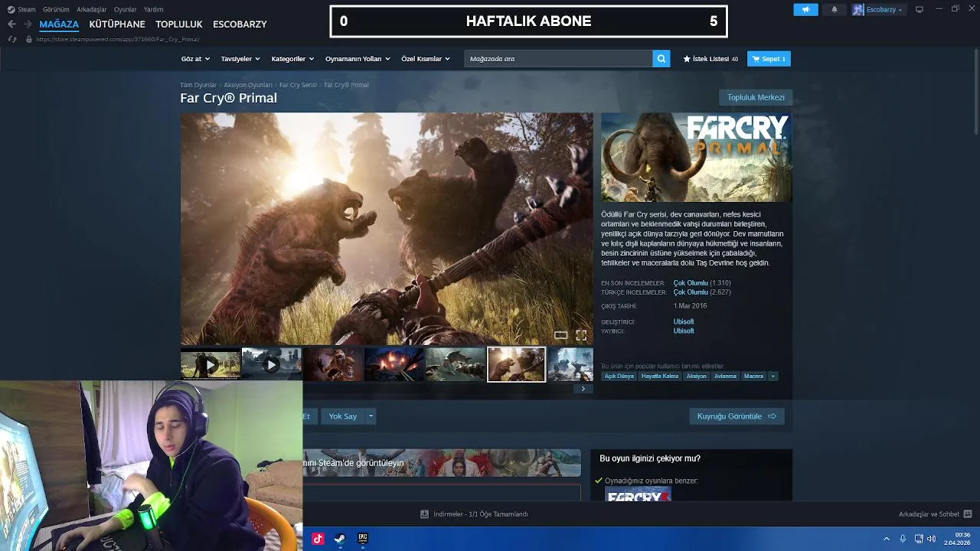This screenshot has height=551, width=980.
Task: Click the Far Cry Serisi breadcrumb
Action: (x=298, y=85)
